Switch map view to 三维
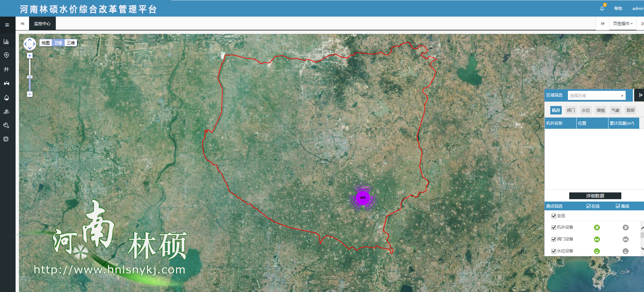Image resolution: width=644 pixels, height=292 pixels. coord(71,43)
